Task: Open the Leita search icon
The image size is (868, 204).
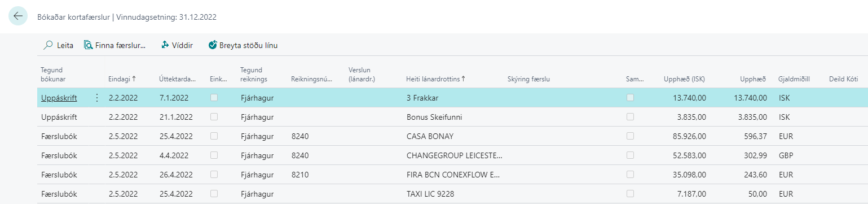Action: (x=49, y=45)
